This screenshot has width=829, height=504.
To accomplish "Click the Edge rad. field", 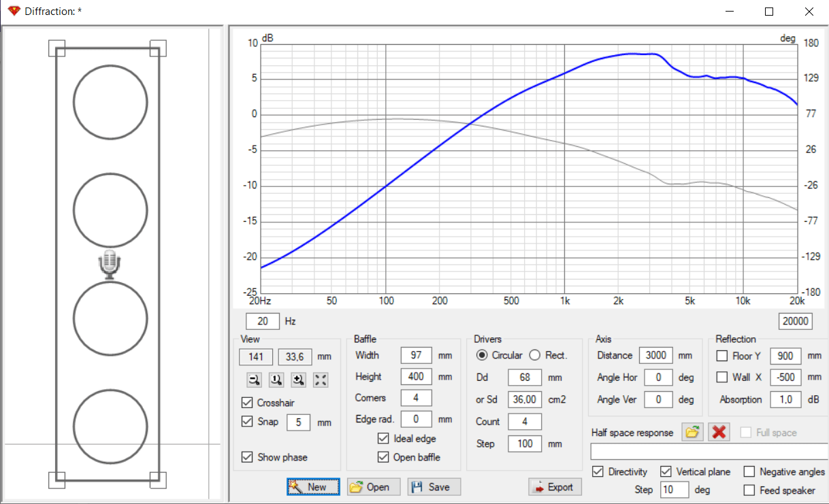I will [x=417, y=419].
